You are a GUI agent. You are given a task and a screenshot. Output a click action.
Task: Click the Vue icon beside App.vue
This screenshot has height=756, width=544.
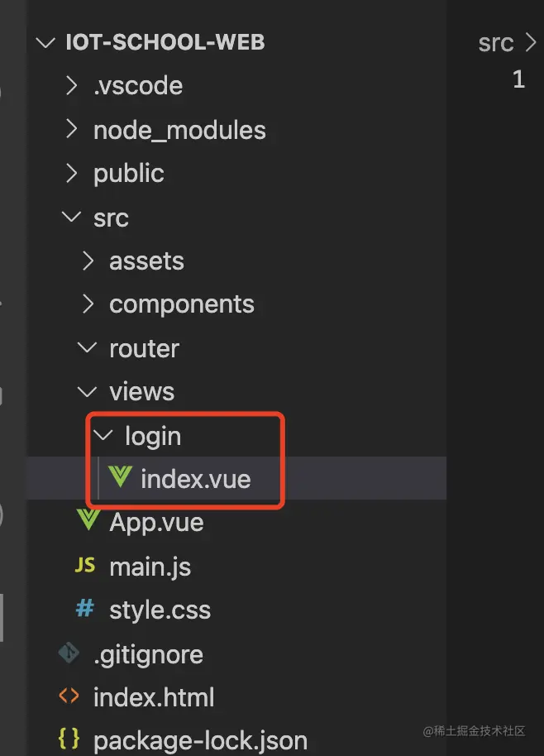tap(88, 519)
